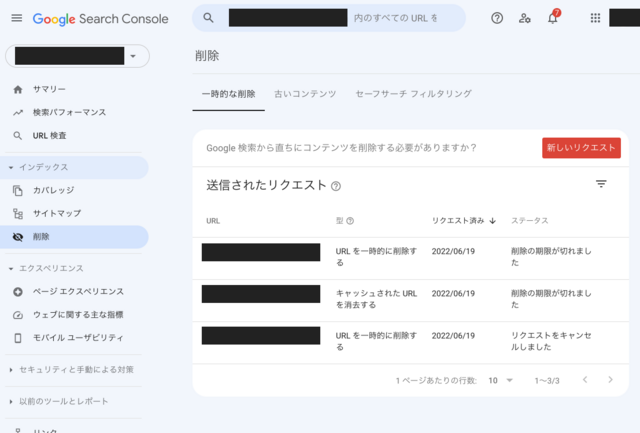The height and width of the screenshot is (433, 640).
Task: Open users and settings icon
Action: click(524, 18)
